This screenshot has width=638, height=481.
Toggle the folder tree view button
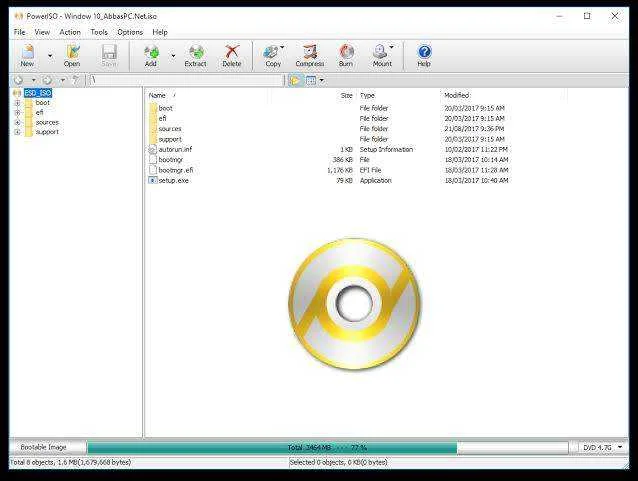295,80
